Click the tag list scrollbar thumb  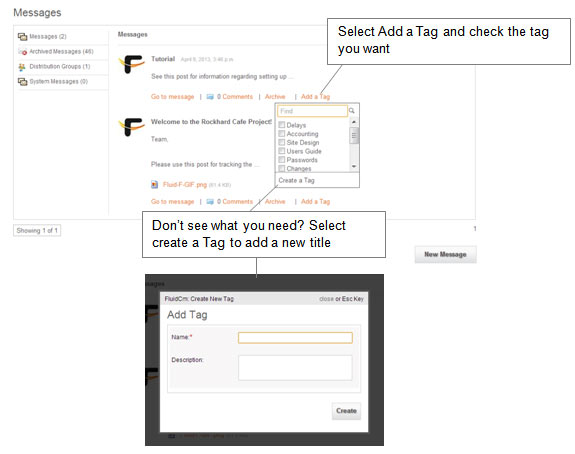(x=354, y=136)
